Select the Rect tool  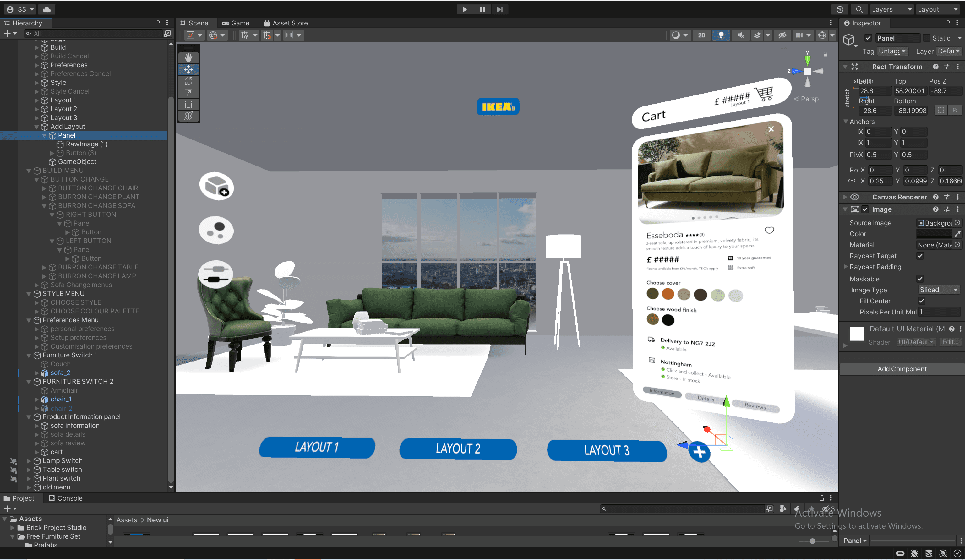(x=188, y=104)
